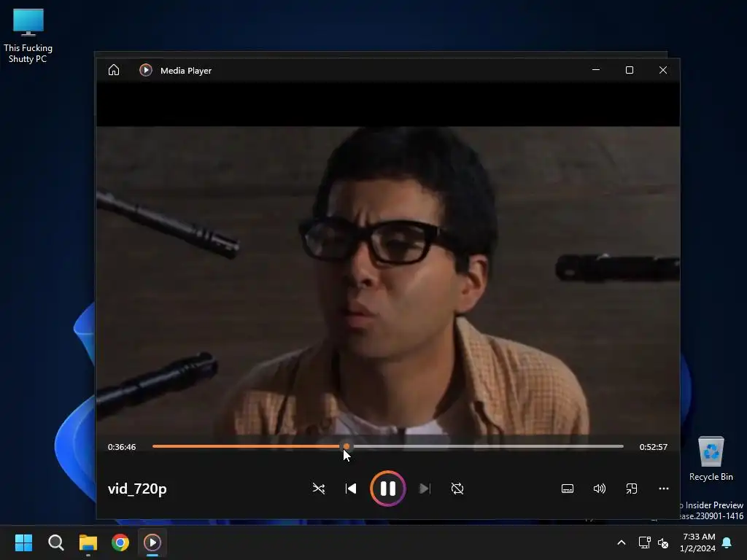The height and width of the screenshot is (560, 747).
Task: Toggle shuffle playback
Action: pos(319,489)
